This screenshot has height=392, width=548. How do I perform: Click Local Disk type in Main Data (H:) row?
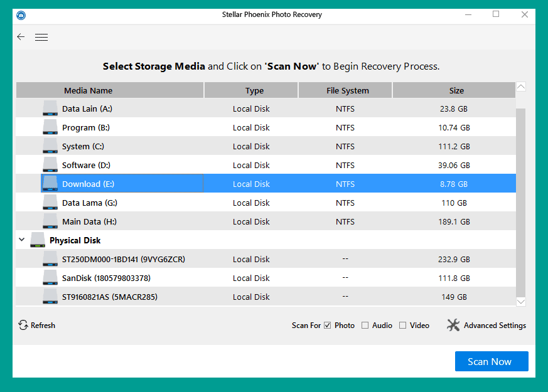coord(251,221)
